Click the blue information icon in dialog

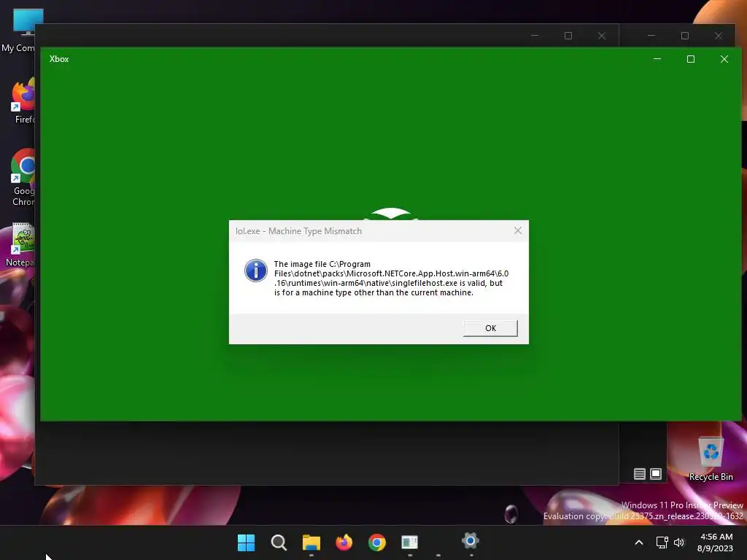click(x=256, y=271)
